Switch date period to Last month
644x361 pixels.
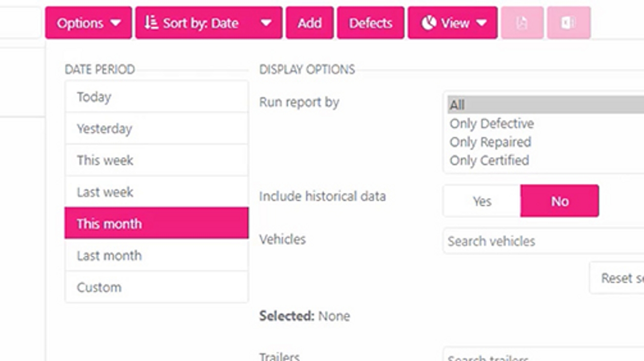156,255
